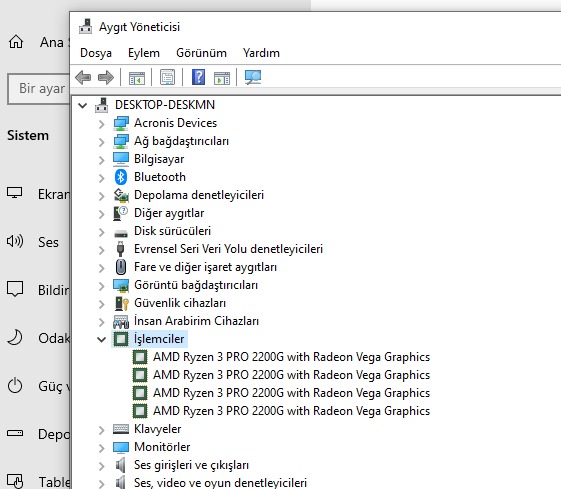The image size is (561, 489).
Task: Expand Ağ bağdaştırıcıları category arrow
Action: tap(102, 142)
